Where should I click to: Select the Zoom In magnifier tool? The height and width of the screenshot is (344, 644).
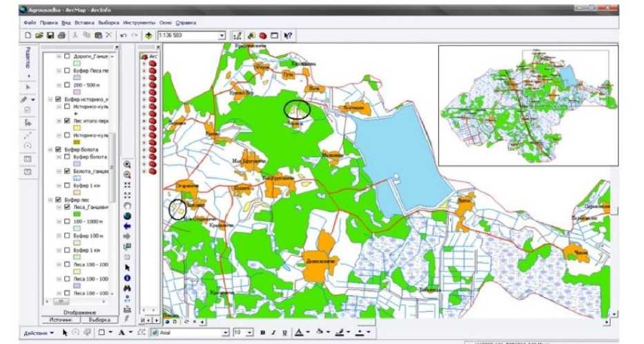coord(127,165)
